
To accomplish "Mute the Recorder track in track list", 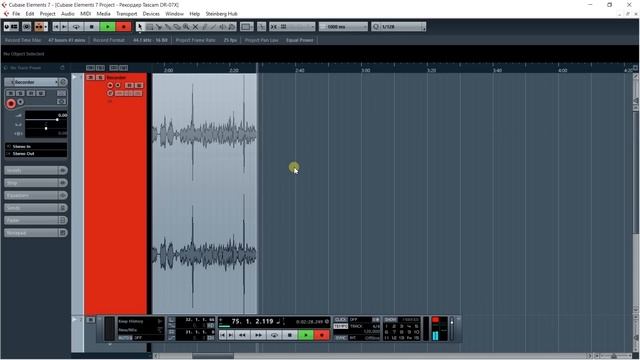I will point(91,78).
